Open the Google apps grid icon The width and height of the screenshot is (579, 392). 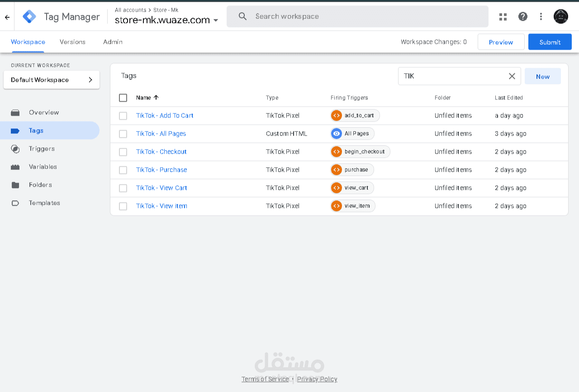click(503, 17)
